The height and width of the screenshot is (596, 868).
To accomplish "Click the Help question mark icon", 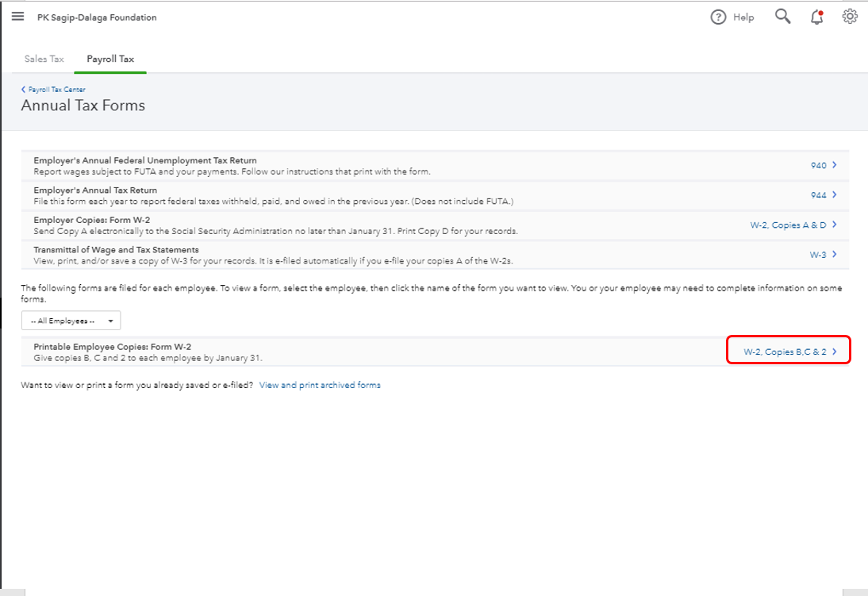I will coord(718,17).
